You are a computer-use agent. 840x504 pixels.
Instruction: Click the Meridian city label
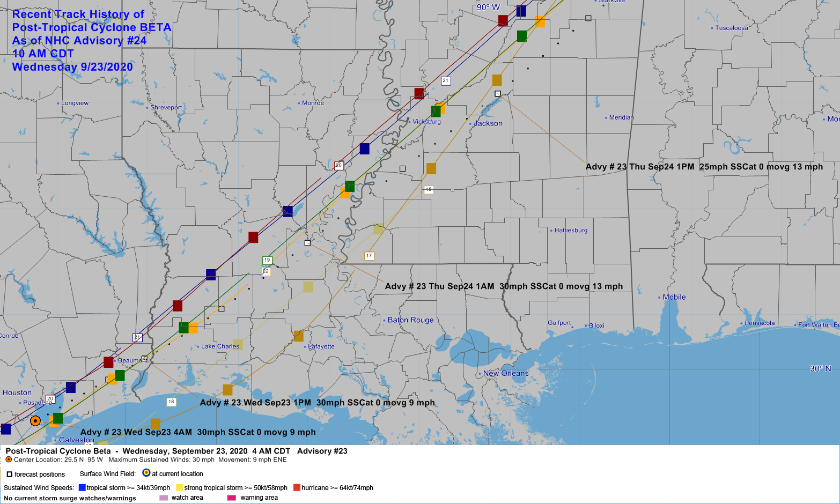point(622,117)
